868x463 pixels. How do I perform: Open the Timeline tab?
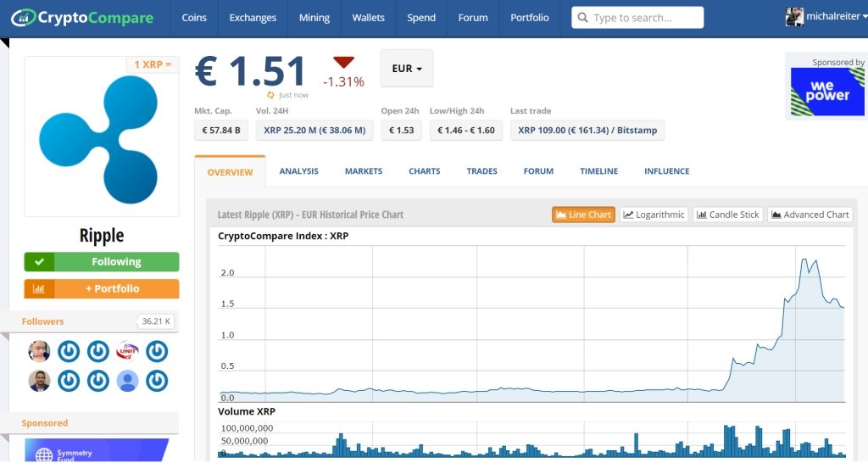(x=598, y=171)
